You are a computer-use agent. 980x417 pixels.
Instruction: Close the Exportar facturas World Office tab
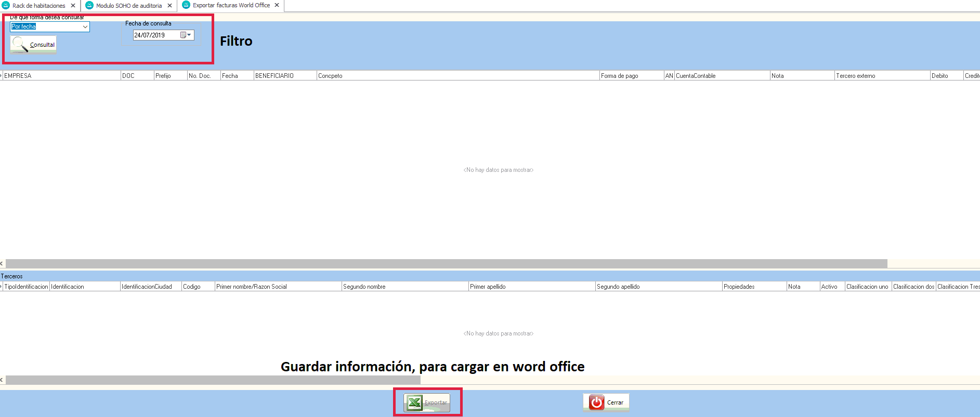[277, 5]
